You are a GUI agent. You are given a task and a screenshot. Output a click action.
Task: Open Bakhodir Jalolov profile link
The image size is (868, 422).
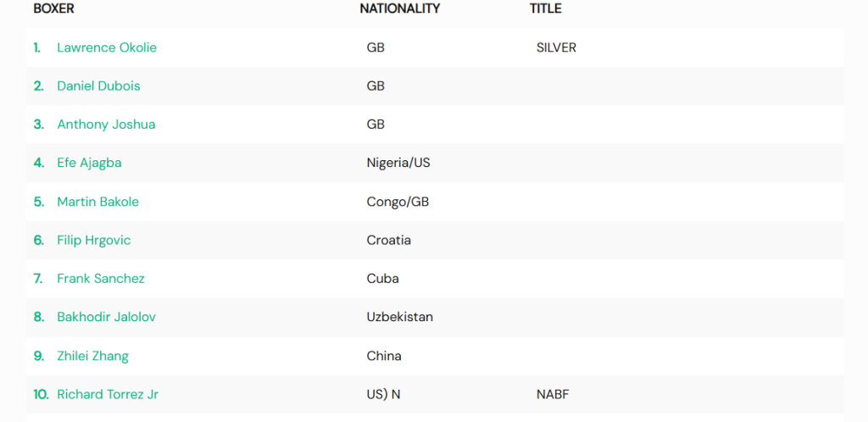coord(106,318)
